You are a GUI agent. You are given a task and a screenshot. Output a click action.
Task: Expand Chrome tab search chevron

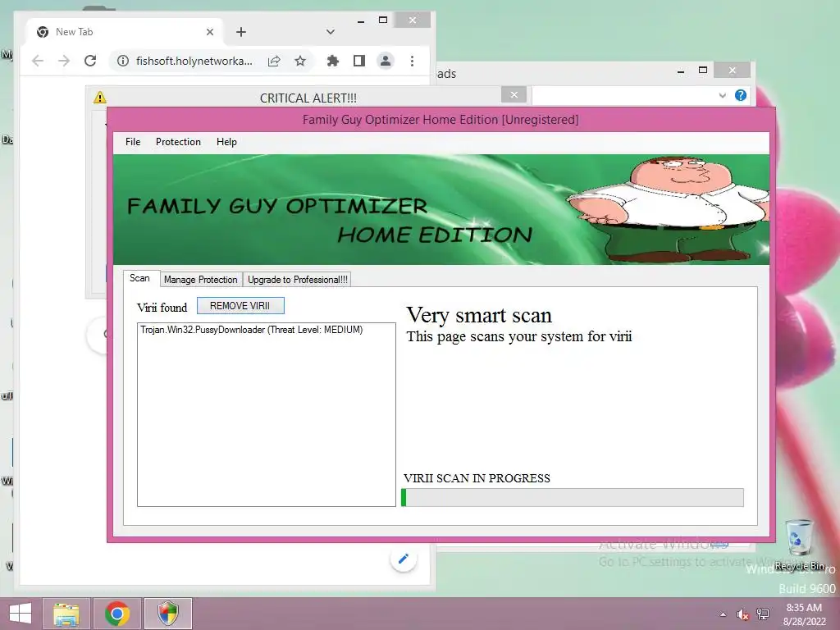click(330, 32)
